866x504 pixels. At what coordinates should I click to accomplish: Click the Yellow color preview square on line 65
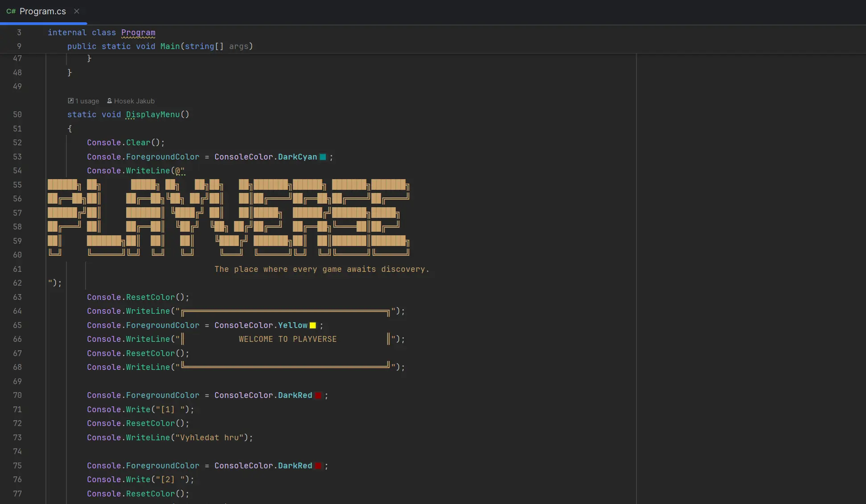tap(312, 325)
